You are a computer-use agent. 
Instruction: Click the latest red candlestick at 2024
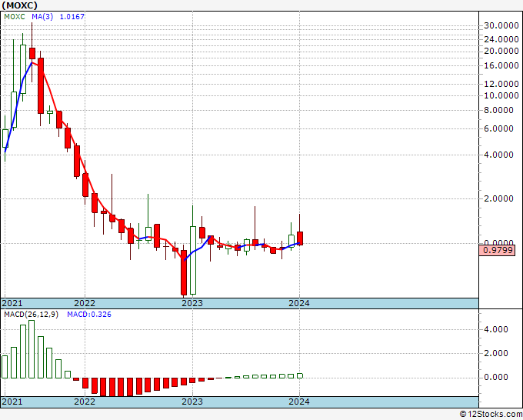(300, 238)
